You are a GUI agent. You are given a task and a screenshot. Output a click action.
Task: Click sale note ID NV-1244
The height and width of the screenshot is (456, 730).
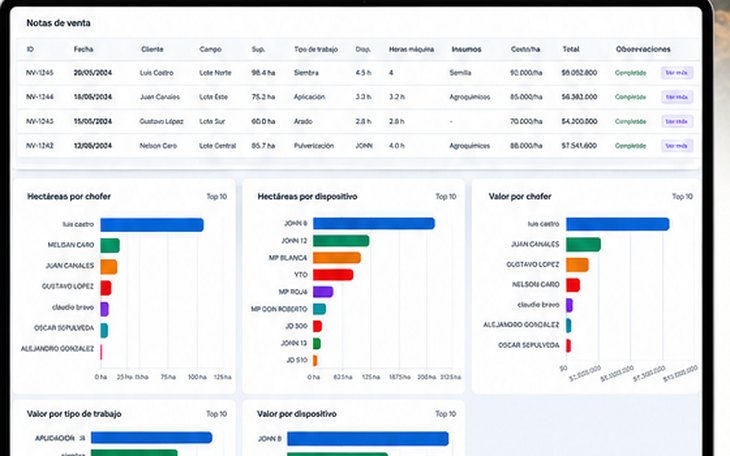40,97
